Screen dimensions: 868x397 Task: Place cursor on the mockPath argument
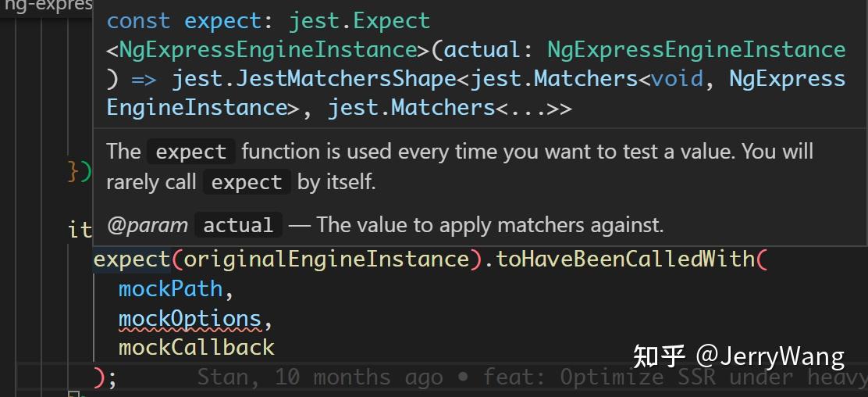(170, 288)
